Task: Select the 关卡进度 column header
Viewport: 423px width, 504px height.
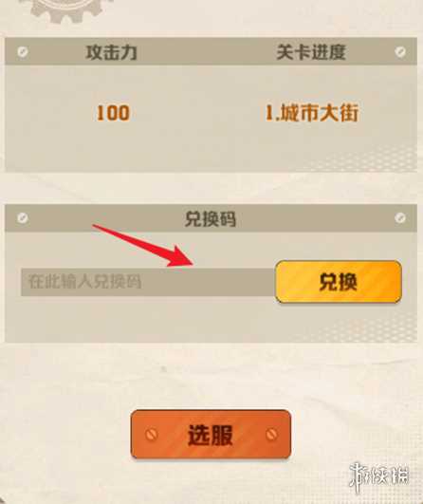Action: coord(311,52)
